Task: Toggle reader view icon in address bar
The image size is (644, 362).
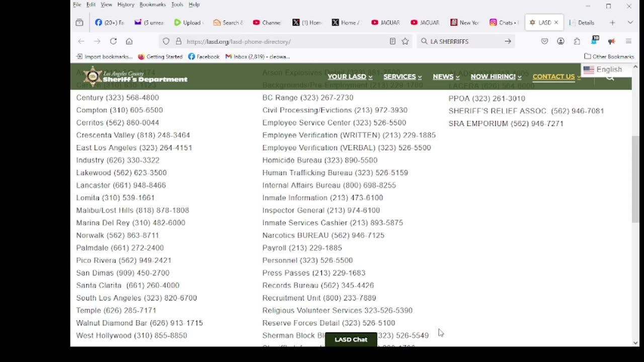Action: pyautogui.click(x=392, y=41)
